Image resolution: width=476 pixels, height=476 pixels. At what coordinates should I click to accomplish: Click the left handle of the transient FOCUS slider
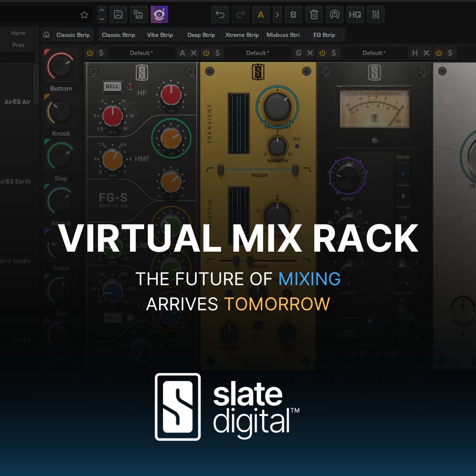coord(221,170)
